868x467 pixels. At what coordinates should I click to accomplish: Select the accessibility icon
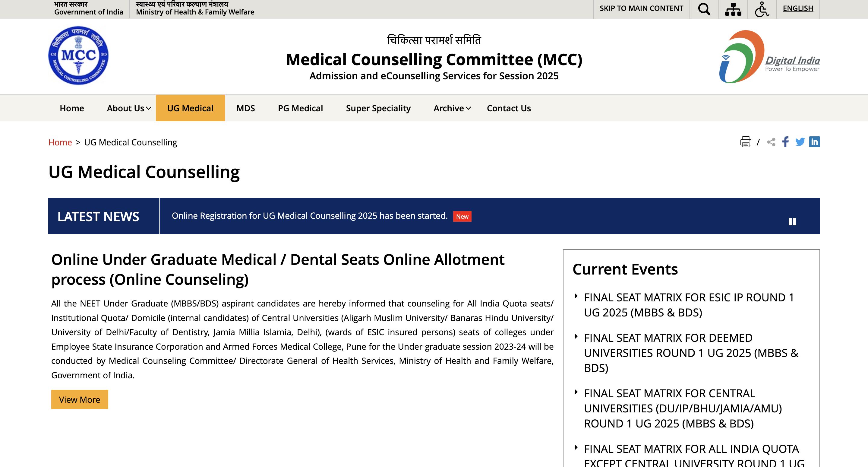(762, 9)
